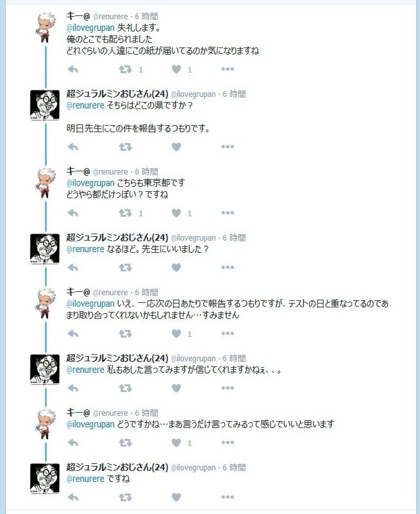Open more menu on first tweet
The height and width of the screenshot is (514, 420).
(228, 69)
